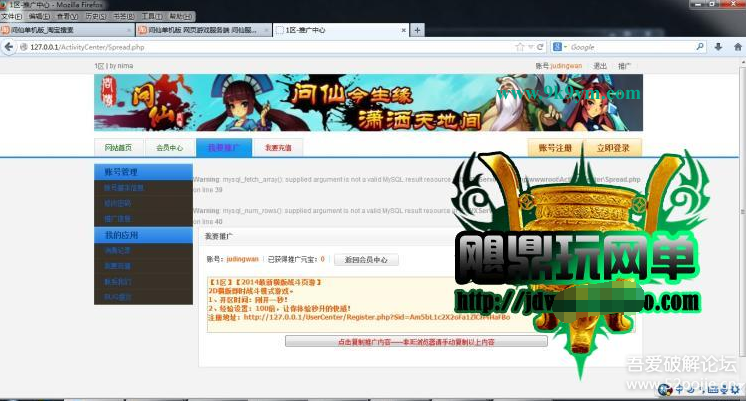Expand the search engine selector dropdown

[563, 47]
